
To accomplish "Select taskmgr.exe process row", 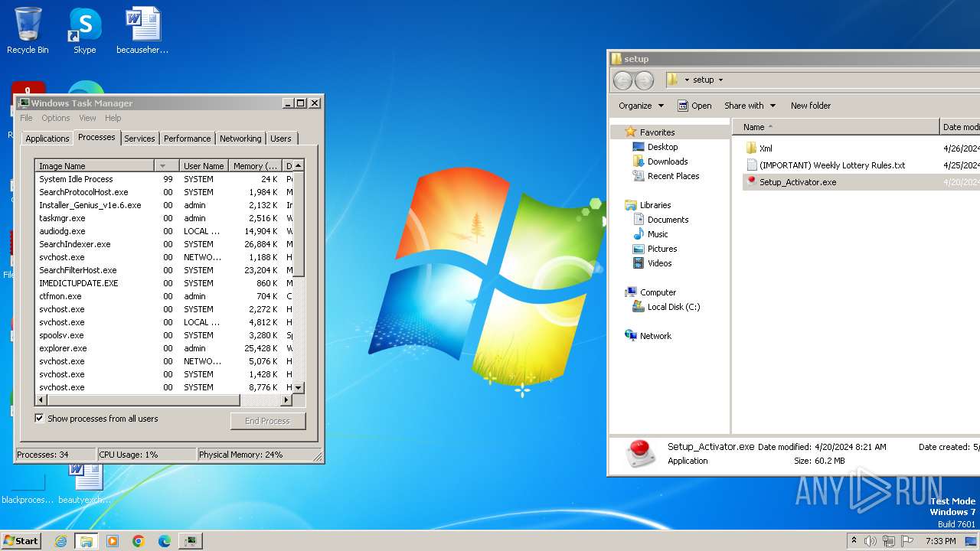I will pos(164,218).
